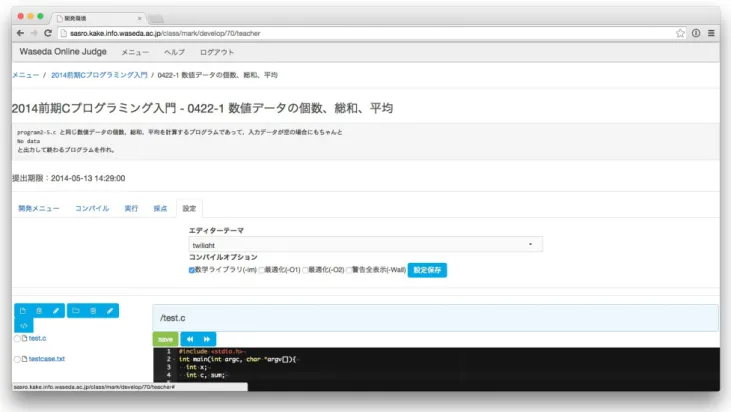The width and height of the screenshot is (731, 412).
Task: Click the new folder icon button
Action: pyautogui.click(x=76, y=311)
